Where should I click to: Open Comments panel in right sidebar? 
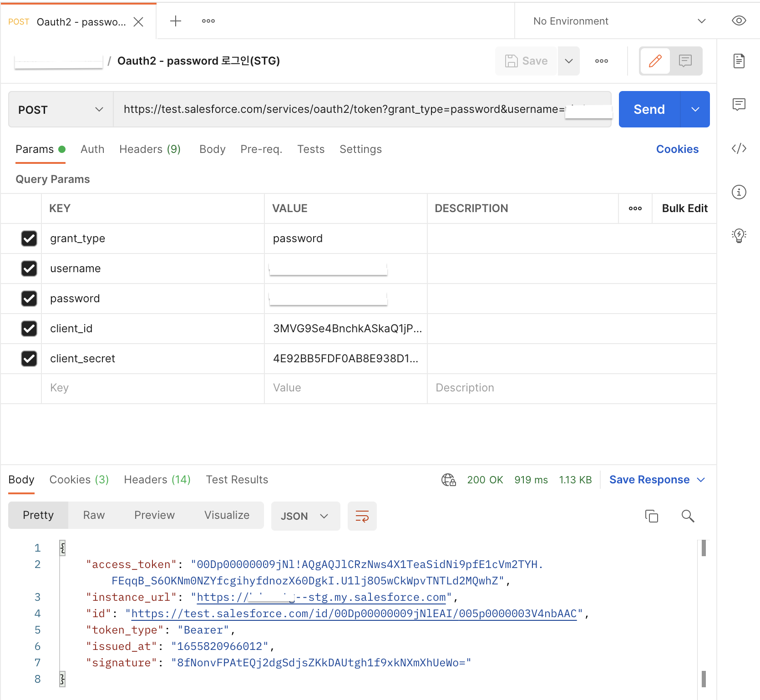point(739,105)
